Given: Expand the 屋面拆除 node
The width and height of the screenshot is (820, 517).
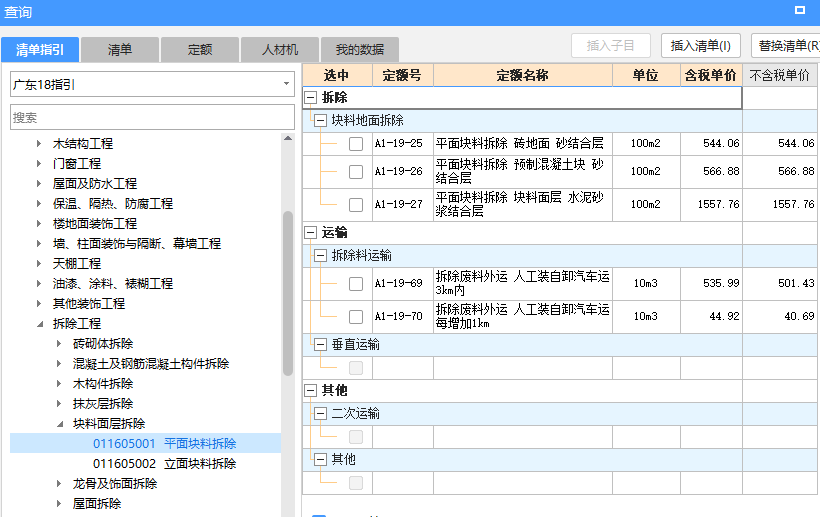Looking at the screenshot, I should 59,503.
